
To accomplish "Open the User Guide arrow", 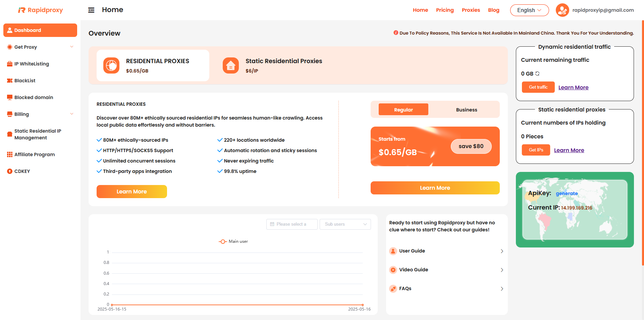I will click(502, 251).
